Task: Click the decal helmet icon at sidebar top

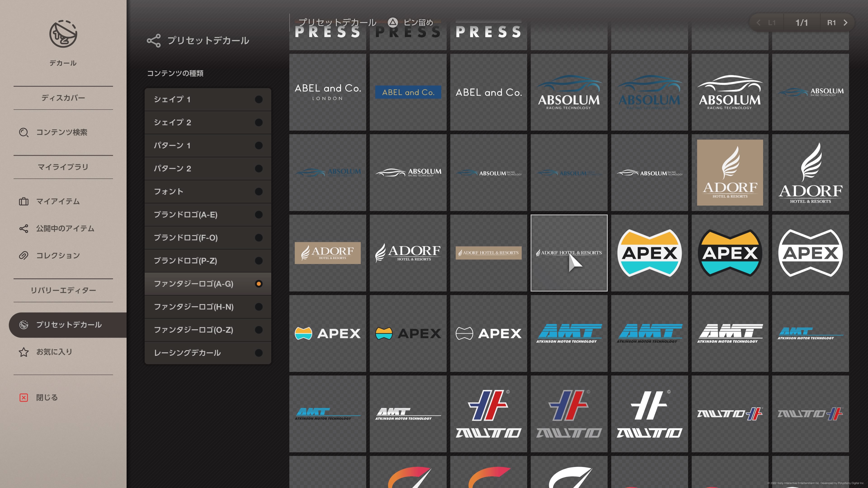Action: coord(63,34)
